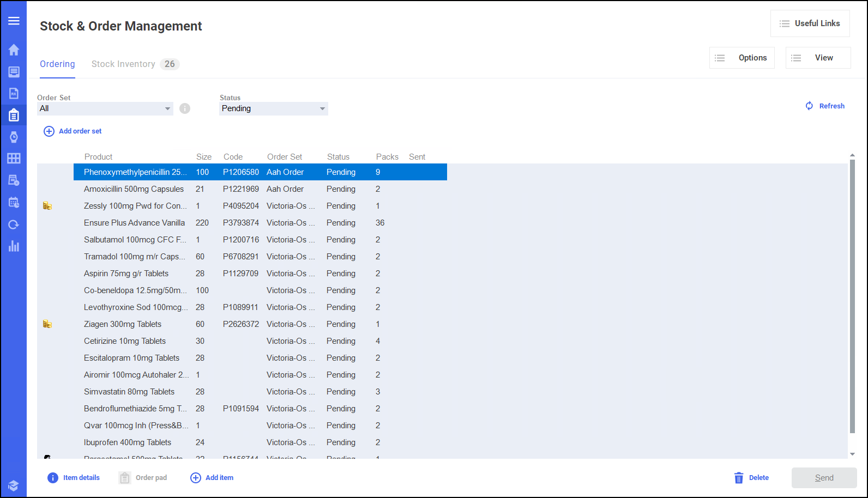Image resolution: width=868 pixels, height=498 pixels.
Task: Open the hamburger menu in sidebar
Action: pyautogui.click(x=14, y=21)
